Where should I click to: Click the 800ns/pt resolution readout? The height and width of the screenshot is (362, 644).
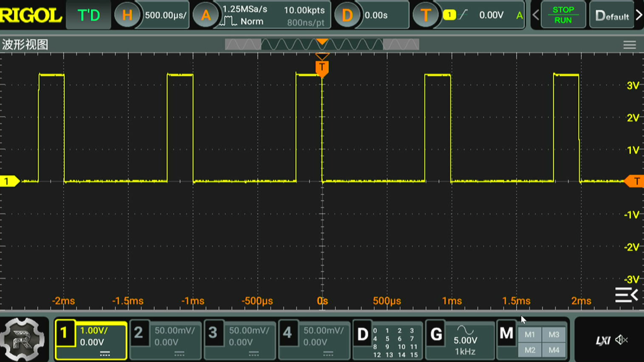click(306, 23)
